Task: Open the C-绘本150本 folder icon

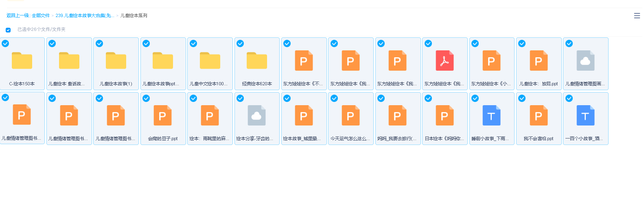Action: click(22, 61)
